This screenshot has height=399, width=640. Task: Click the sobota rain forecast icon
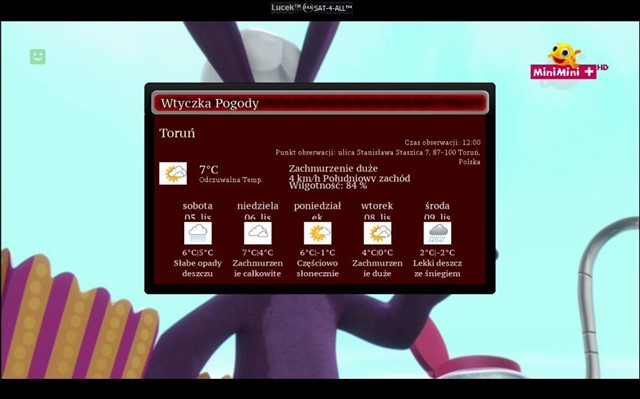click(198, 233)
